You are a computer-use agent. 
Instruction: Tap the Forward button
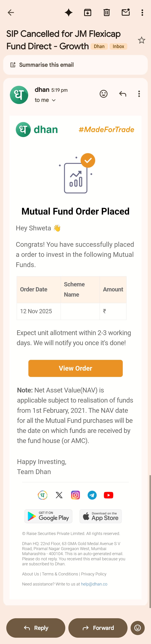(98, 628)
